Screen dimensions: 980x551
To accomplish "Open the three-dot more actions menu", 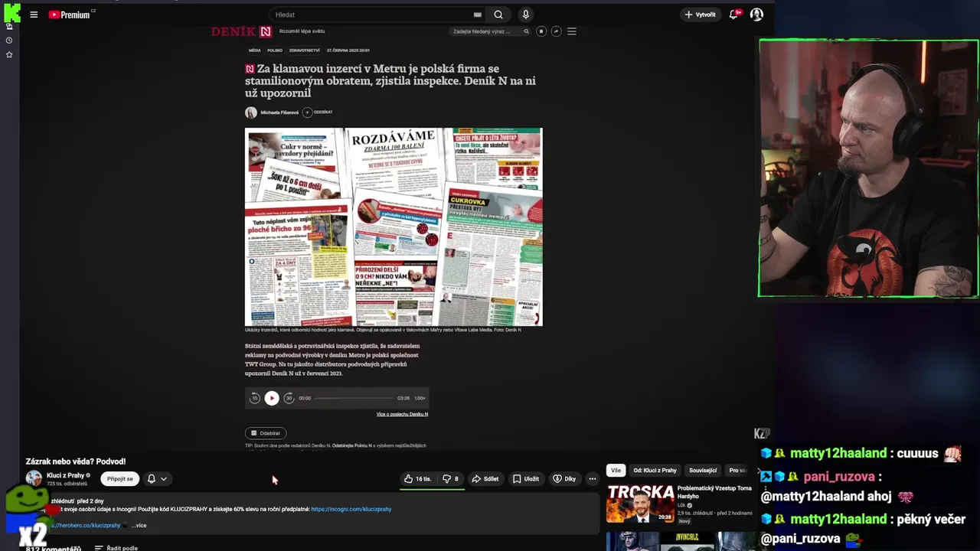I will click(592, 479).
